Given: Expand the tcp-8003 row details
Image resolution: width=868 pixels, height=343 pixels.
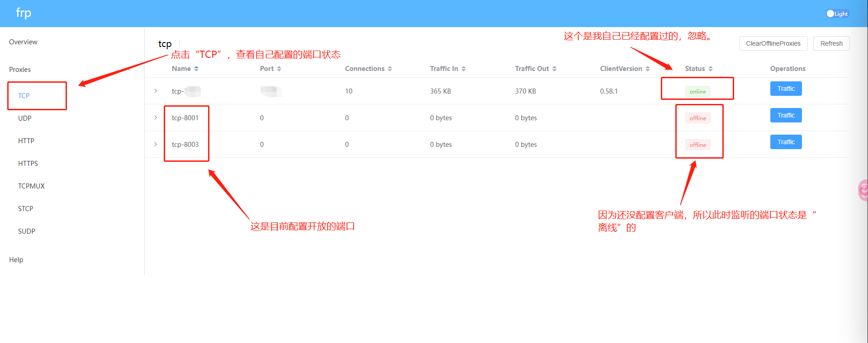Looking at the screenshot, I should point(156,144).
